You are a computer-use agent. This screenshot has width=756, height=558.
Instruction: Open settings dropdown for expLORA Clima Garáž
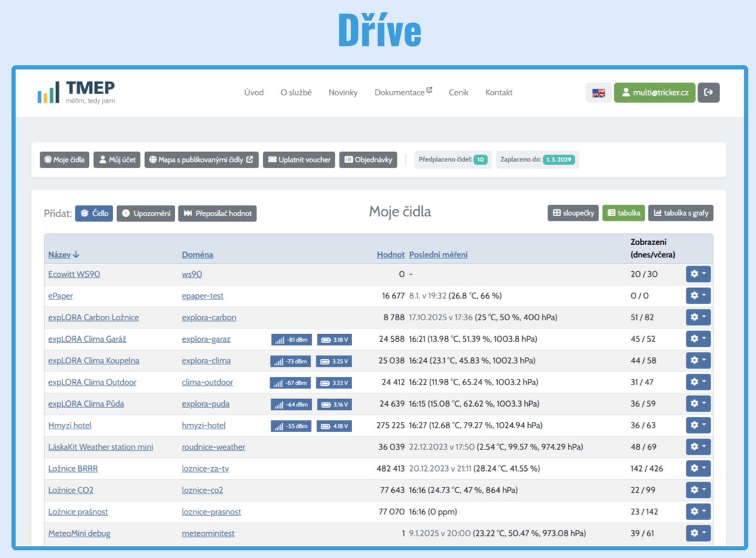(698, 339)
